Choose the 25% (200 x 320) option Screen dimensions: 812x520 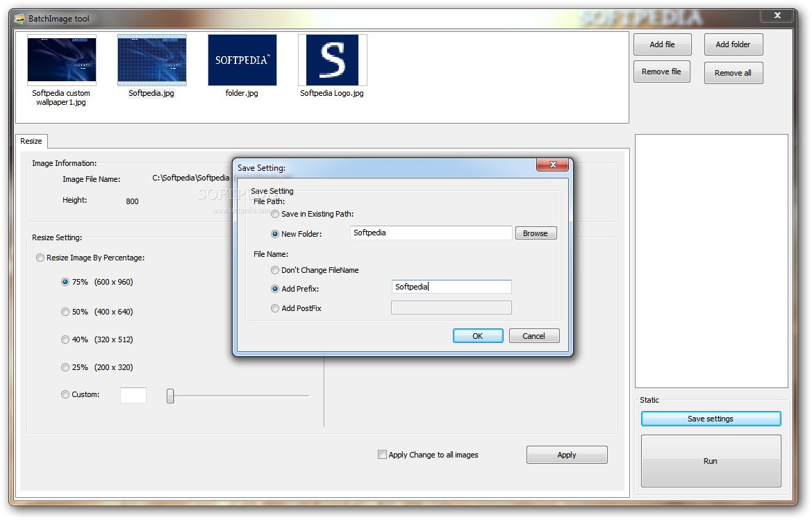[65, 367]
